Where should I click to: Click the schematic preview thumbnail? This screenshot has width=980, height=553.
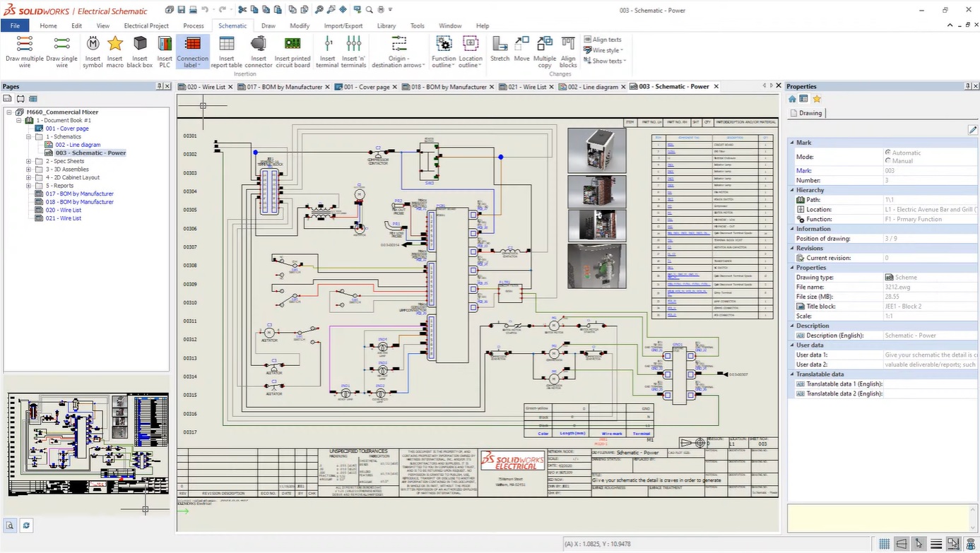[87, 445]
